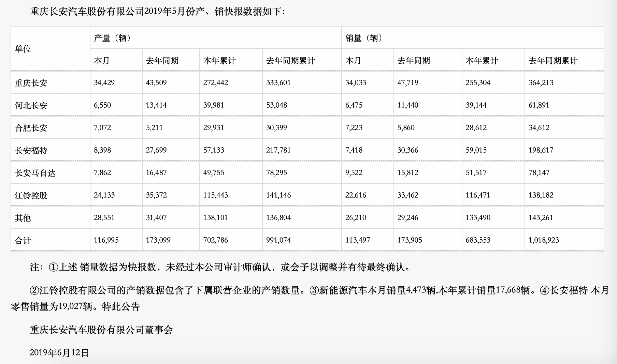The height and width of the screenshot is (364, 617).
Task: Click the value 138,182
Action: 541,195
